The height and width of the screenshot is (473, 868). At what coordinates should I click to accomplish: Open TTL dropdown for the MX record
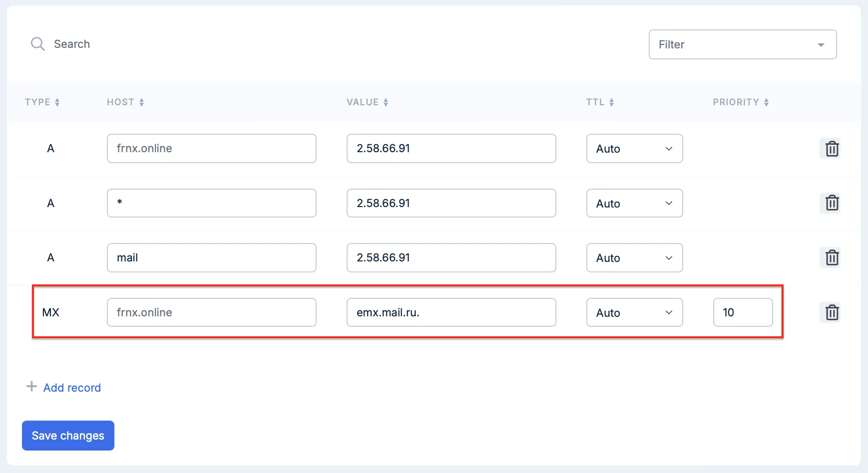coord(634,312)
